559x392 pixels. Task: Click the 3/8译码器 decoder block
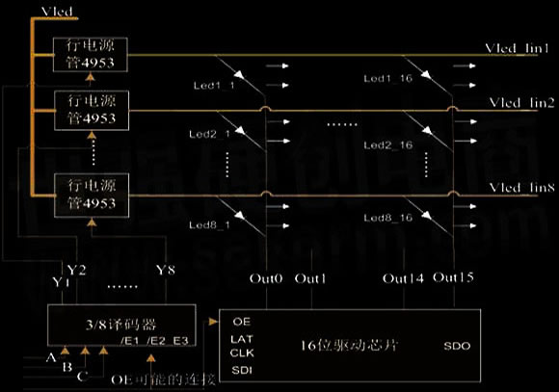[x=122, y=325]
